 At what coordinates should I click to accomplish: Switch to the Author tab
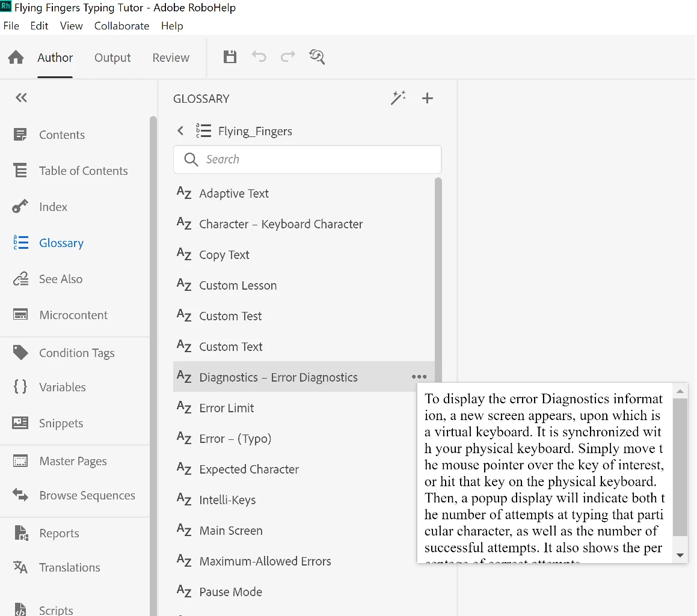pyautogui.click(x=55, y=58)
